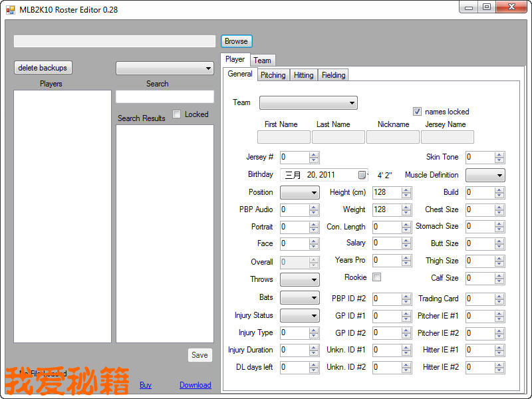Open the Birthday calendar picker icon

pos(362,175)
